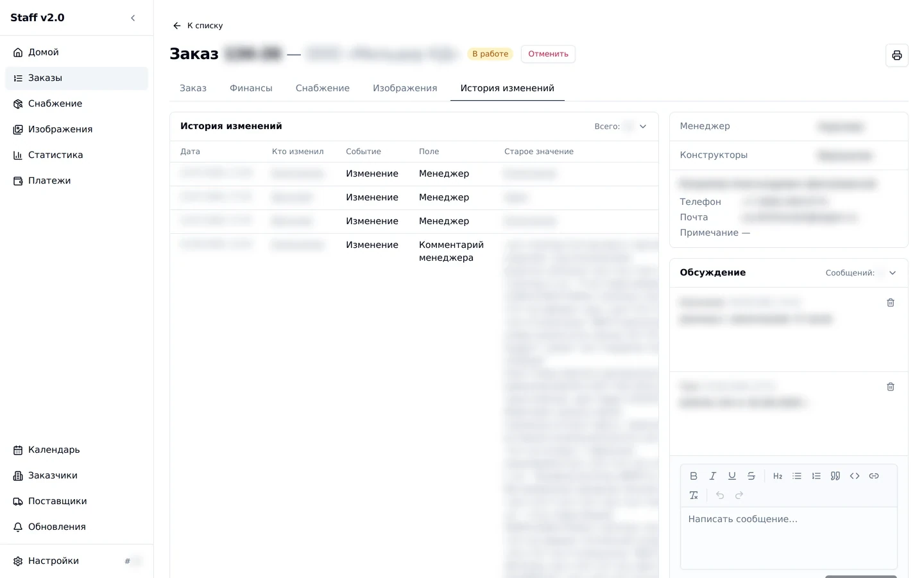The image size is (924, 578).
Task: Print the order with the printer icon
Action: tap(897, 55)
